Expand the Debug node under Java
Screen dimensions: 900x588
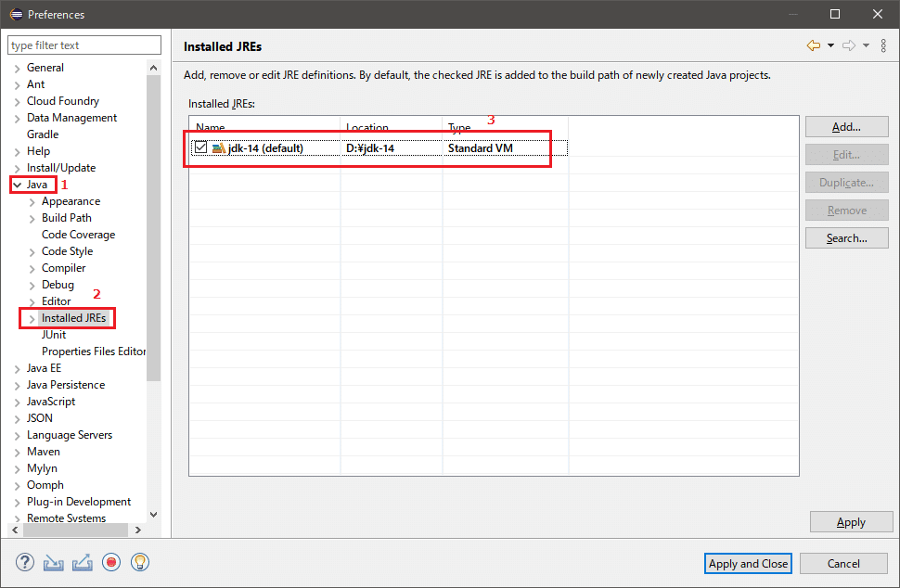[x=32, y=285]
